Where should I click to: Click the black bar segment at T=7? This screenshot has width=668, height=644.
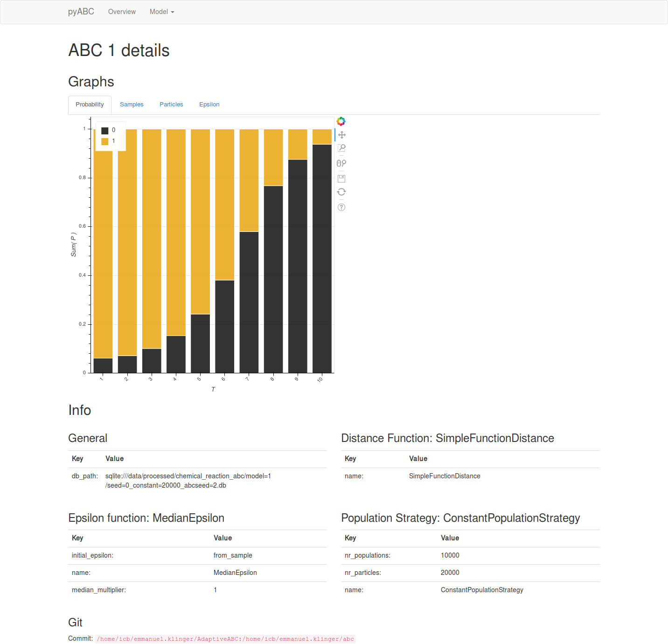[249, 302]
